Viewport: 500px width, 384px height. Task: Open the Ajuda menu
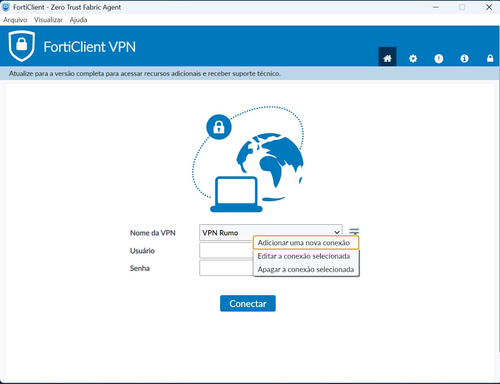[78, 20]
